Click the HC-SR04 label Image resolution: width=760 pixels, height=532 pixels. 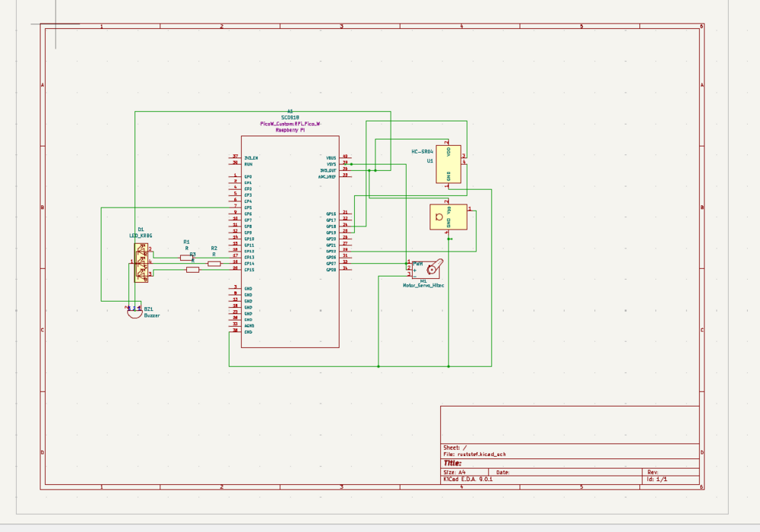(x=422, y=152)
